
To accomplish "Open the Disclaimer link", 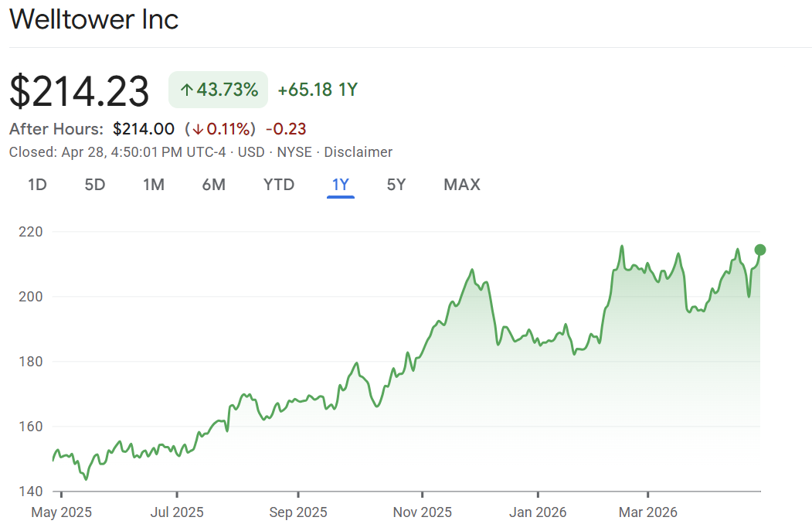I will [358, 152].
